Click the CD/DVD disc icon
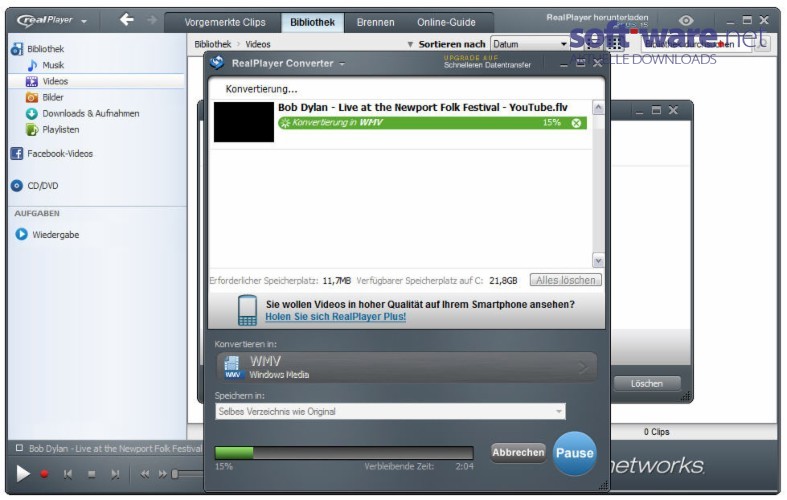The width and height of the screenshot is (787, 500). coord(17,186)
